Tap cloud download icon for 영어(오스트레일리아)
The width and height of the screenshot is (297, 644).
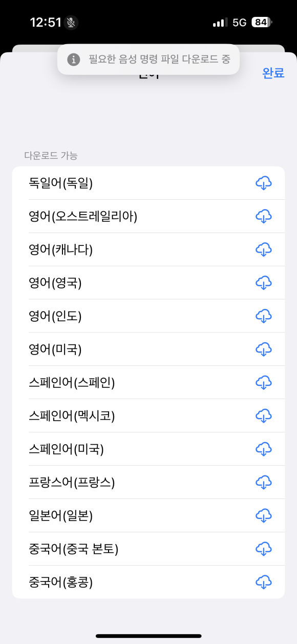[x=263, y=216]
